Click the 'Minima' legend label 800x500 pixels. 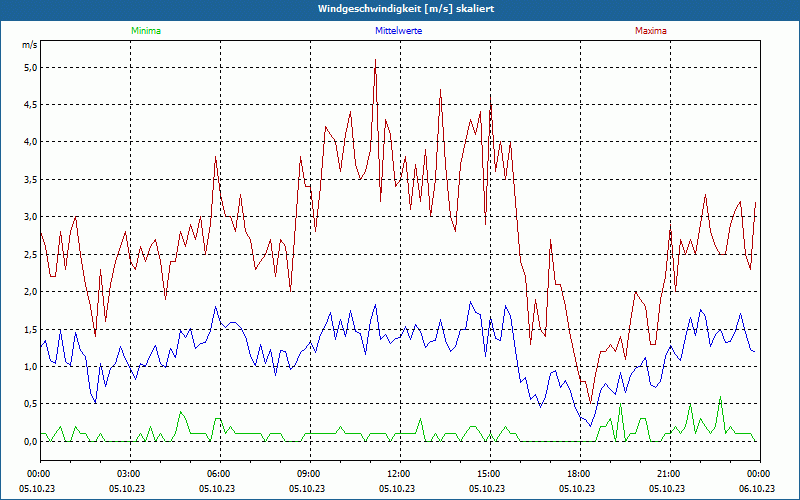[146, 31]
